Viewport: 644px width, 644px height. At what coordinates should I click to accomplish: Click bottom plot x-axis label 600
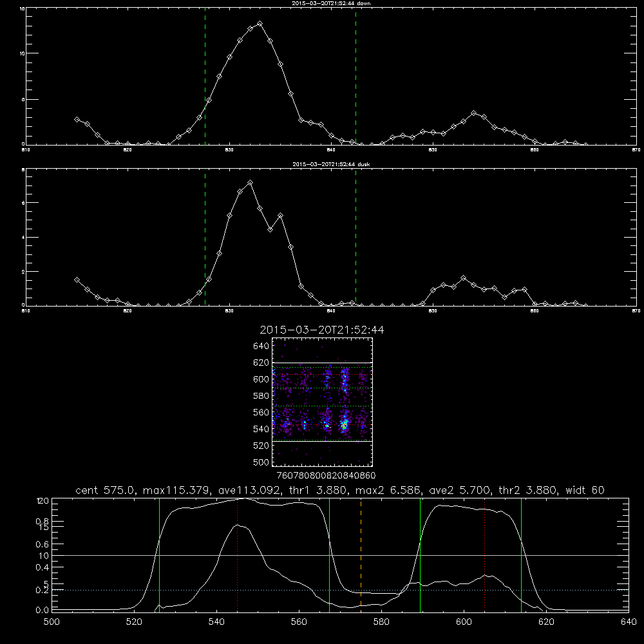[x=464, y=622]
